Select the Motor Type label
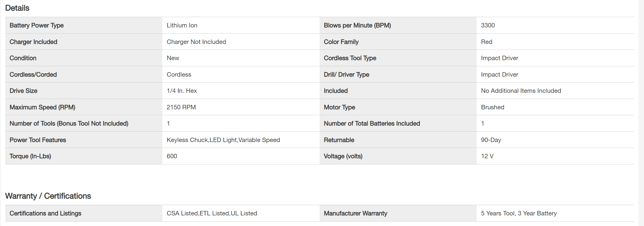 pyautogui.click(x=339, y=107)
